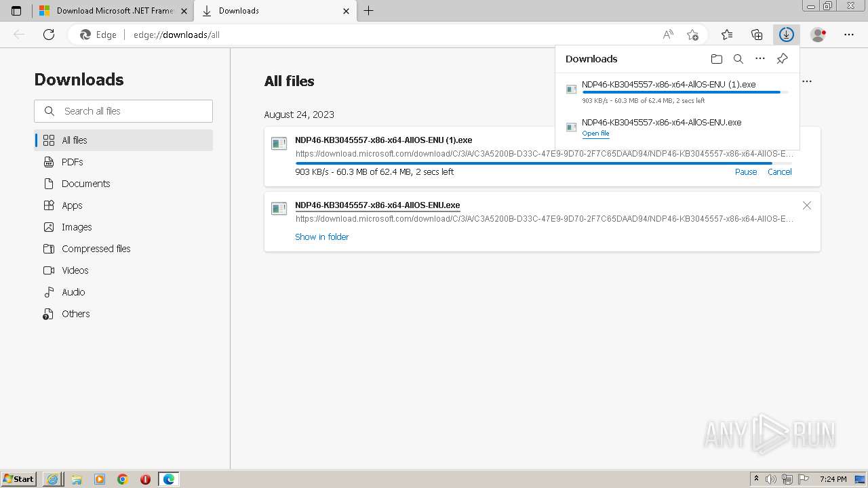The image size is (868, 488).
Task: Select Images category
Action: coord(123,227)
